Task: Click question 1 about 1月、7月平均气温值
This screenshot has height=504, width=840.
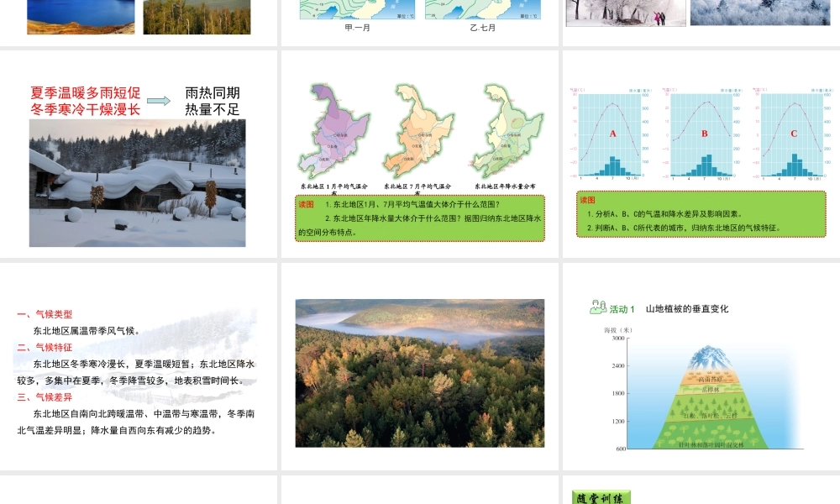Action: tap(412, 204)
